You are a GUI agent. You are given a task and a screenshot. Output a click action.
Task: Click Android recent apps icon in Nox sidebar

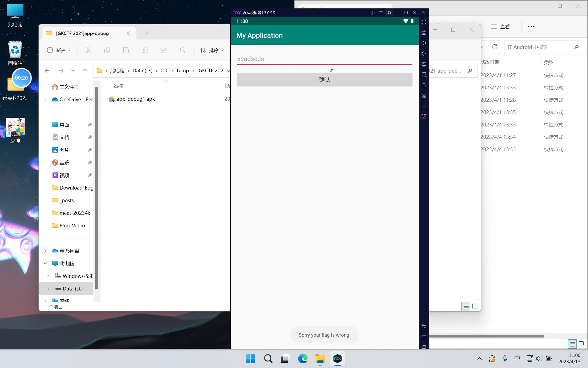tap(424, 347)
